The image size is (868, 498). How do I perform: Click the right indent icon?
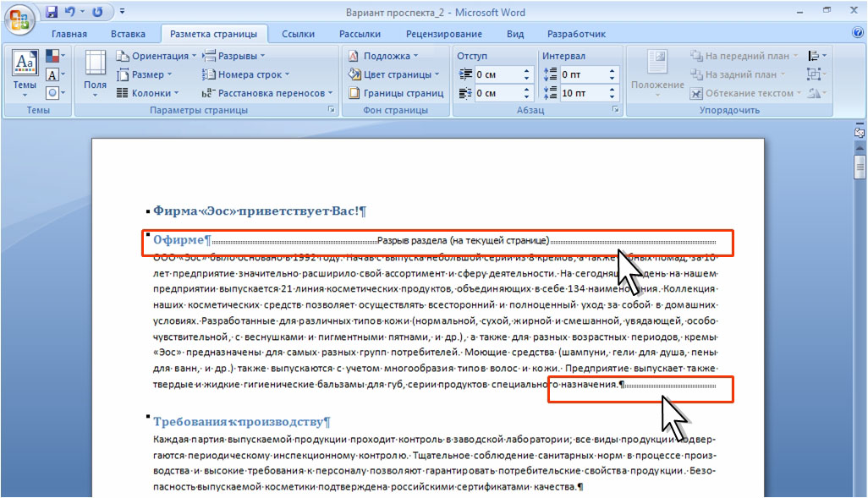[x=465, y=93]
